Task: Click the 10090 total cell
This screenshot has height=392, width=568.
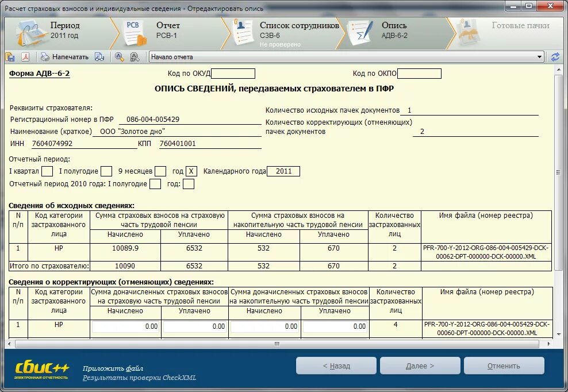Action: 125,266
